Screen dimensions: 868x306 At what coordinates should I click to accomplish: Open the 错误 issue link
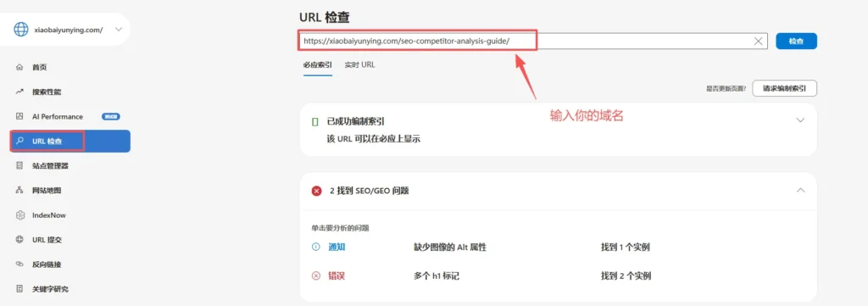pos(337,275)
